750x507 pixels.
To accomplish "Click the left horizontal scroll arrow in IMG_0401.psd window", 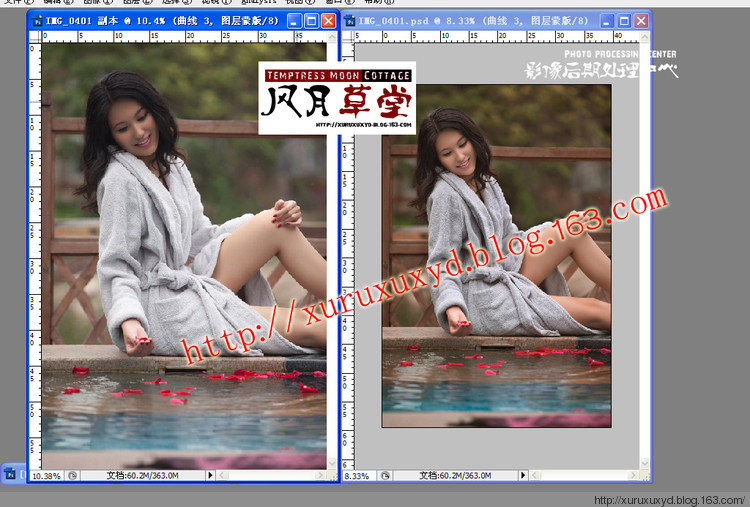I will (534, 475).
